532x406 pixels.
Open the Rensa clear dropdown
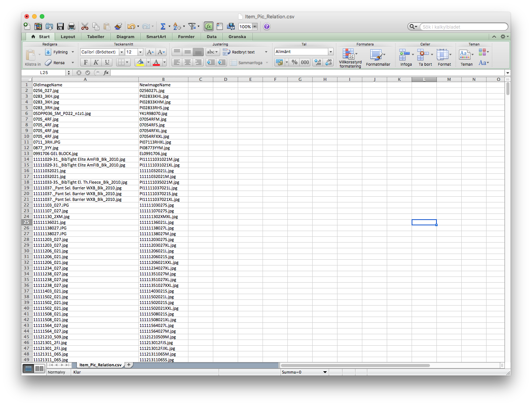click(x=73, y=63)
